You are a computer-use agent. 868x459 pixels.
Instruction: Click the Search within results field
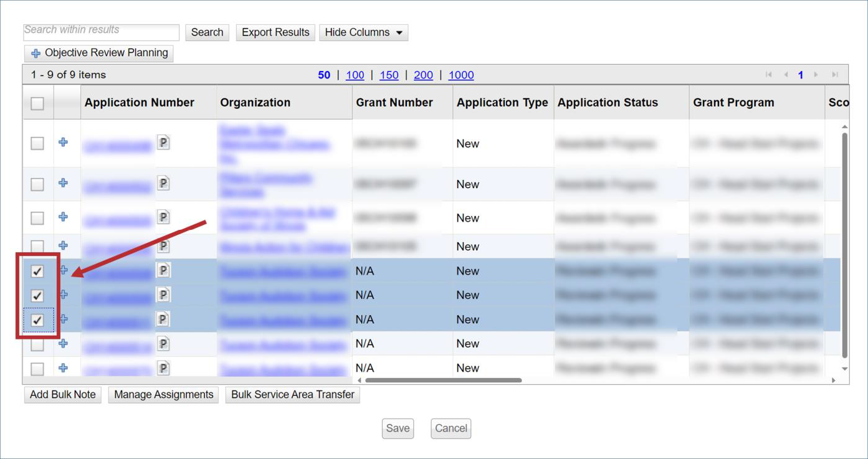(101, 32)
